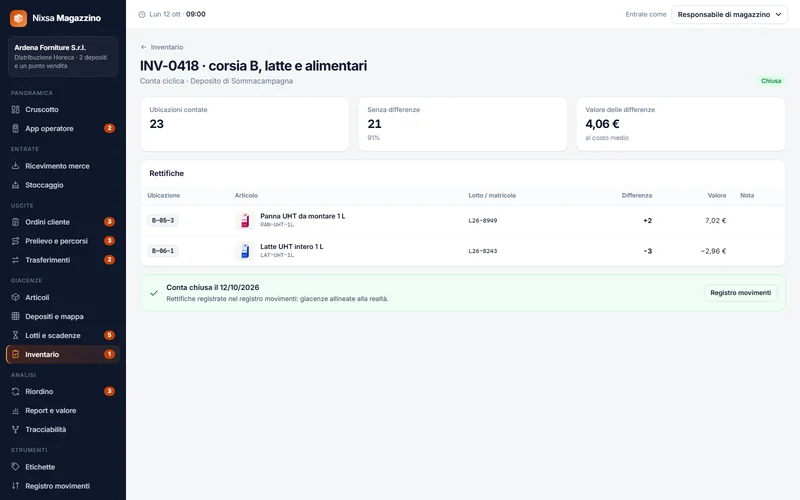
Task: Select Stoccaggio in the sidebar
Action: (63, 185)
